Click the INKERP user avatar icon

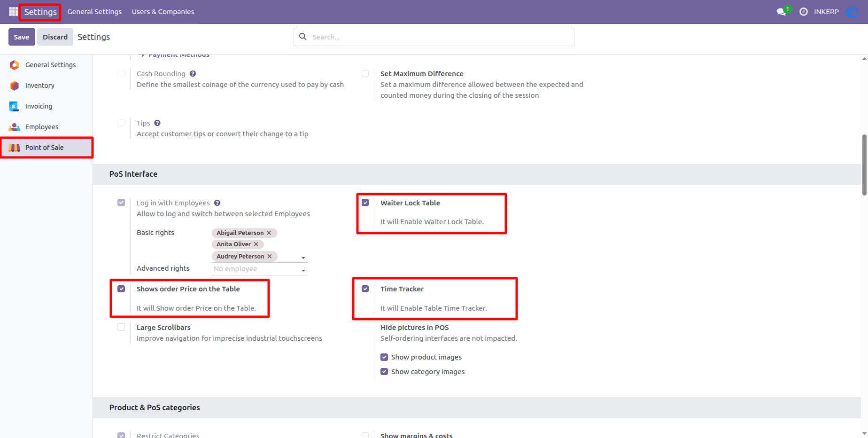tap(852, 12)
